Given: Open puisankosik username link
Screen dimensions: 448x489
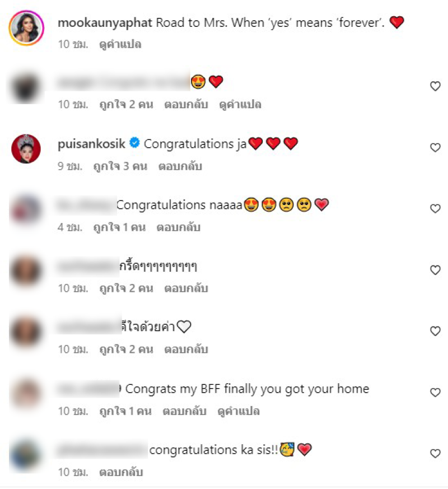Looking at the screenshot, I should (91, 144).
